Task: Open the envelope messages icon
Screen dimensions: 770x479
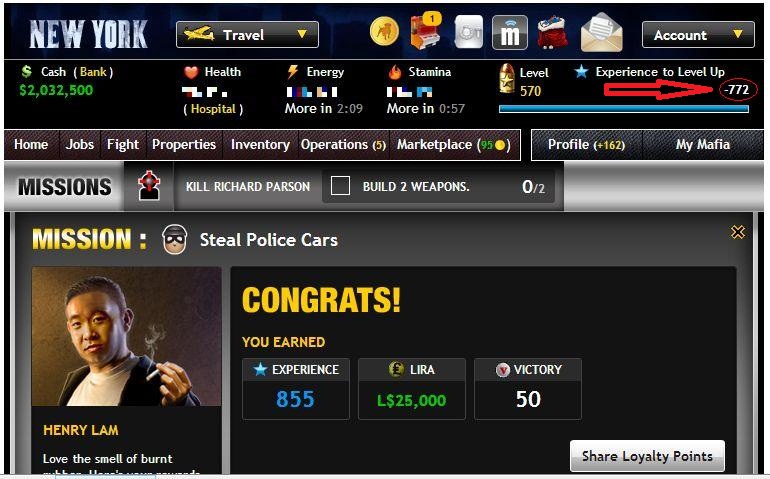Action: point(602,32)
